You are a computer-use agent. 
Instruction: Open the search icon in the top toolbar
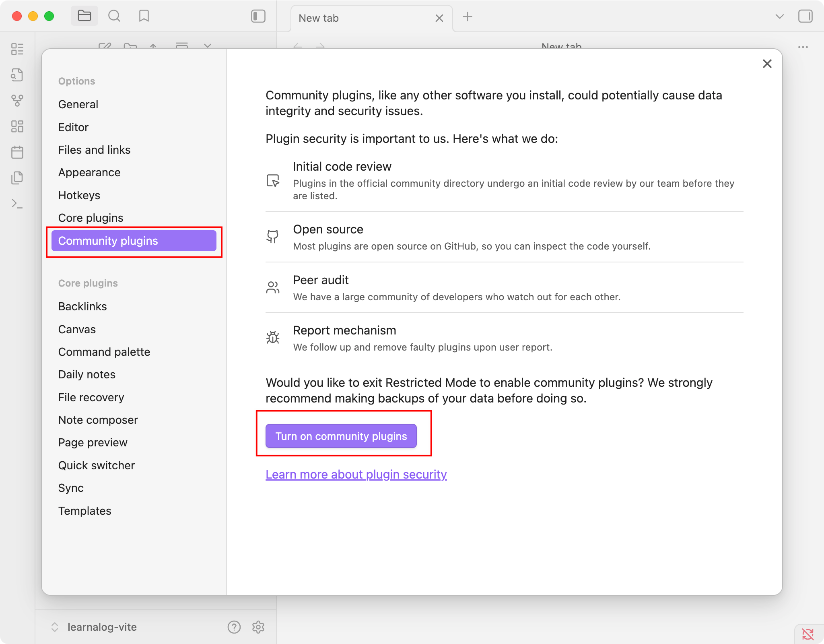tap(115, 16)
